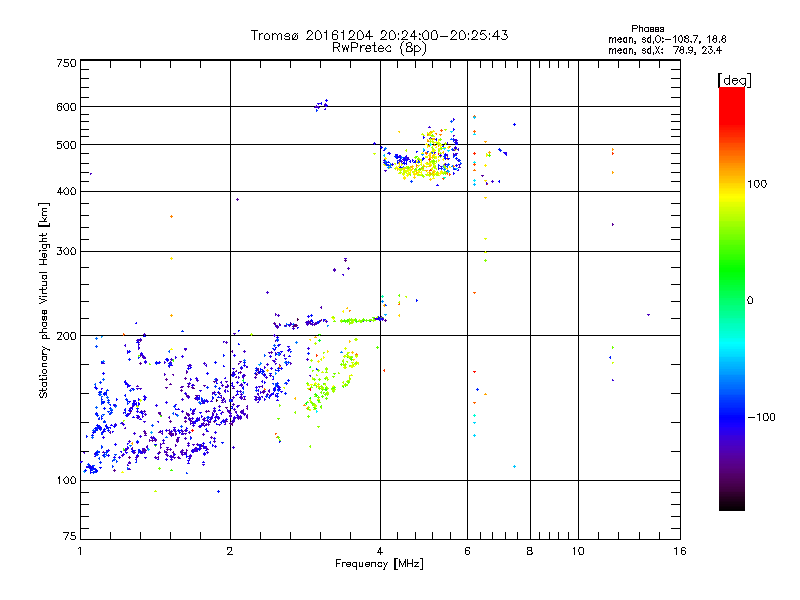This screenshot has height=600, width=800.
Task: Click the dense F-layer cluster near 450 km
Action: point(423,158)
